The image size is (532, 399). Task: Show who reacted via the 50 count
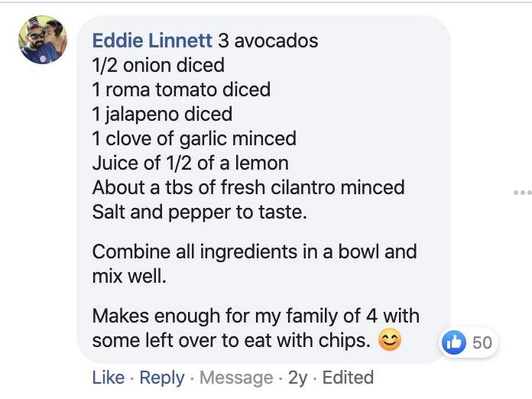pyautogui.click(x=482, y=342)
